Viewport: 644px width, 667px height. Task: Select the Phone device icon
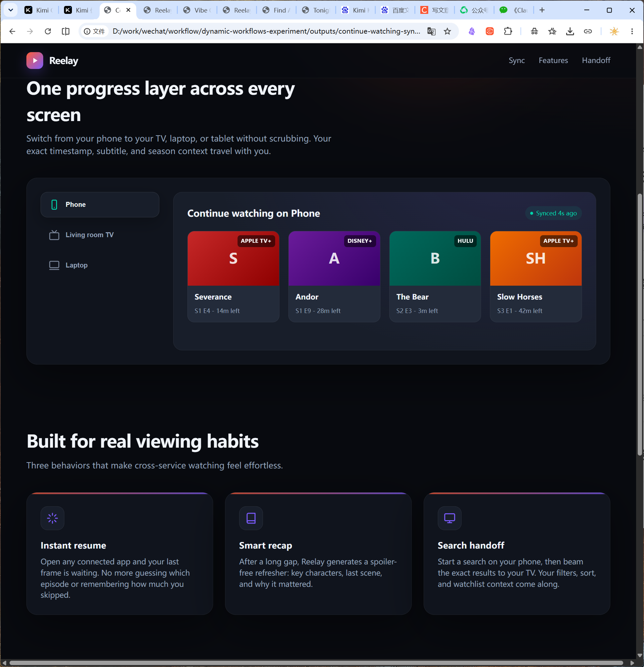[x=54, y=205]
